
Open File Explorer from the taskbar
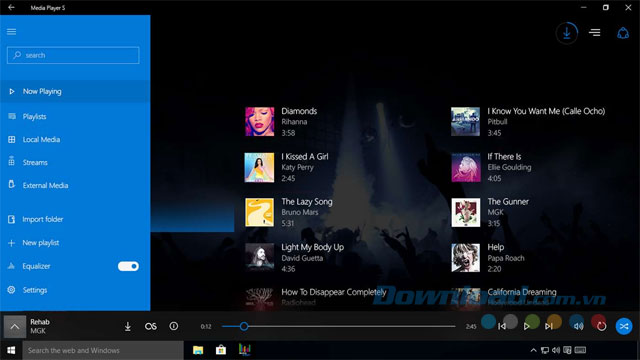[198, 350]
